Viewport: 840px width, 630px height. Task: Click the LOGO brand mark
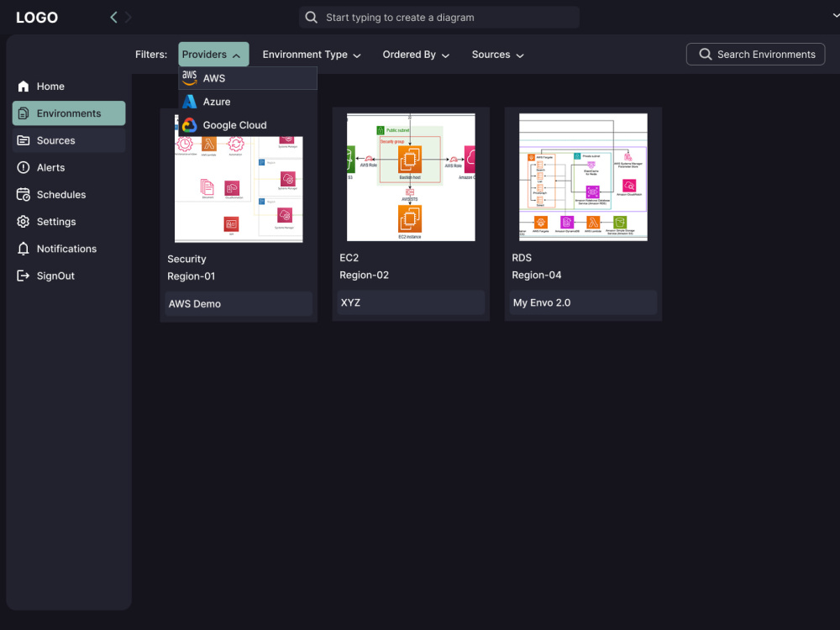[x=37, y=18]
